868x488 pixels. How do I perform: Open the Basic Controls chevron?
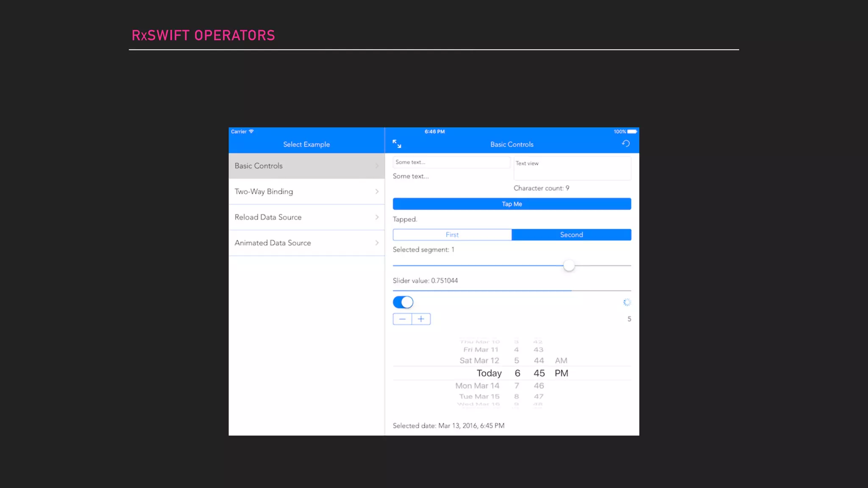click(x=377, y=166)
